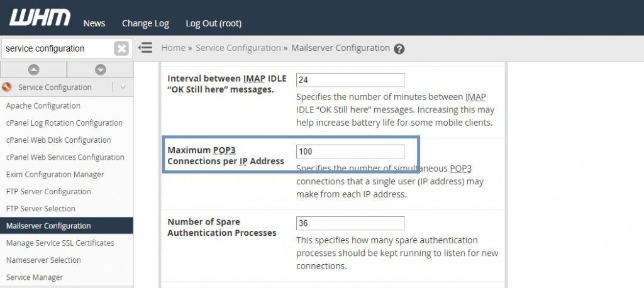Click the Spare Authentication Processes input field
This screenshot has height=288, width=644.
(x=350, y=223)
